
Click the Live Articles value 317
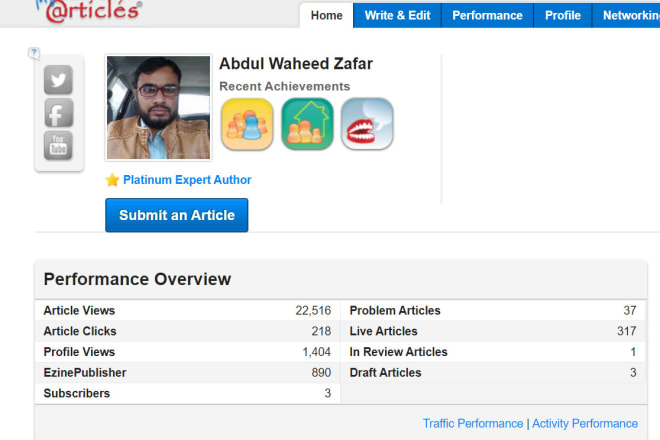[627, 331]
